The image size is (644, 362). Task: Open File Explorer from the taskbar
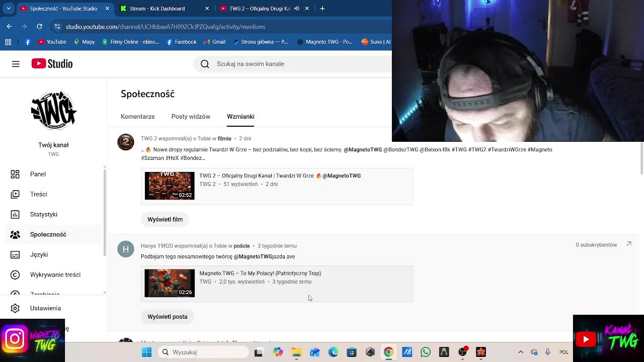[296, 352]
